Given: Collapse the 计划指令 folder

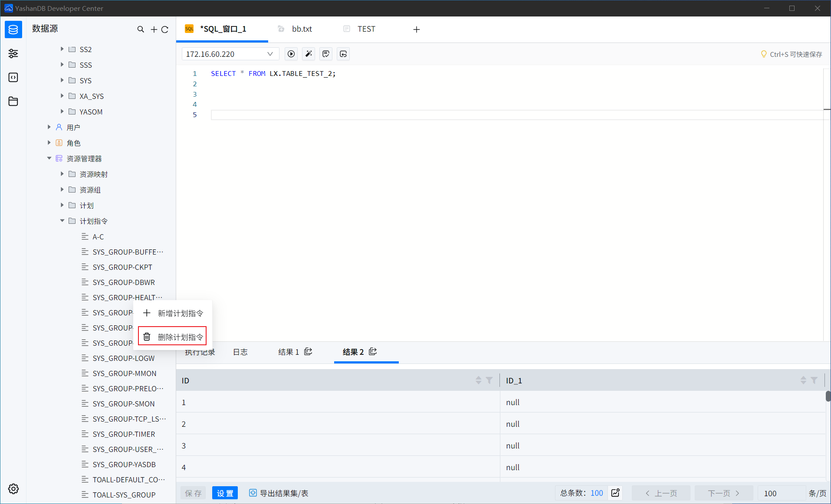Looking at the screenshot, I should (x=62, y=221).
